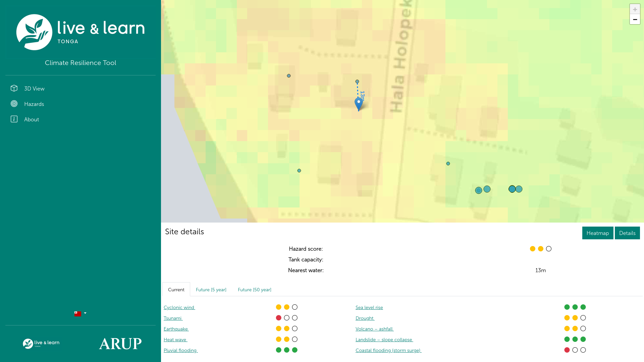Click the ARUP logo in sidebar footer
This screenshot has width=644, height=362.
(x=120, y=344)
